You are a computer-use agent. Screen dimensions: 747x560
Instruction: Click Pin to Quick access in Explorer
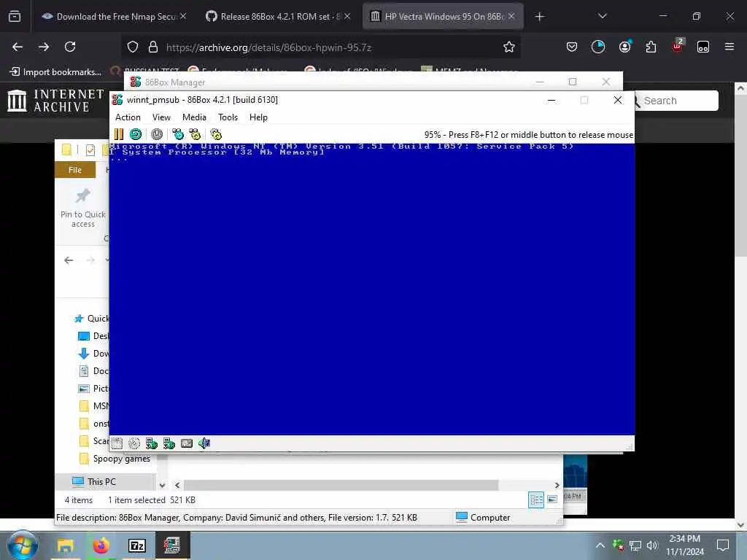pos(83,208)
